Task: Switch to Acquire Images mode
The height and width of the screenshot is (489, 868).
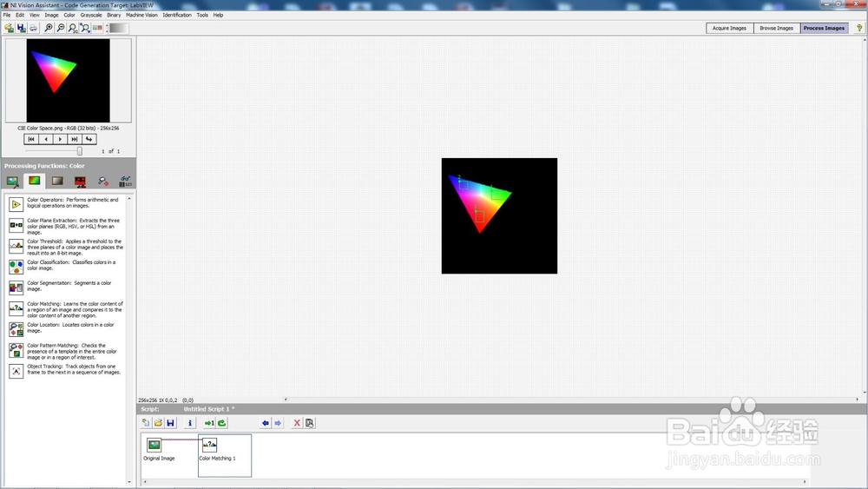Action: [x=730, y=28]
